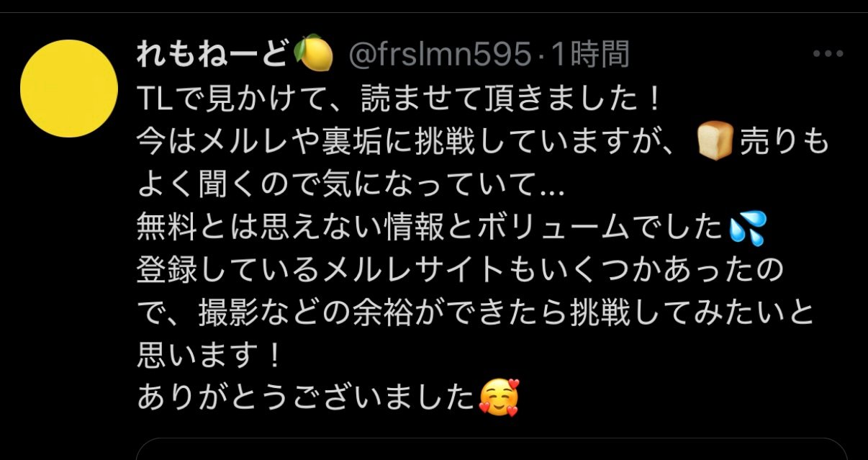Open the quoted tweet card at bottom

492,449
